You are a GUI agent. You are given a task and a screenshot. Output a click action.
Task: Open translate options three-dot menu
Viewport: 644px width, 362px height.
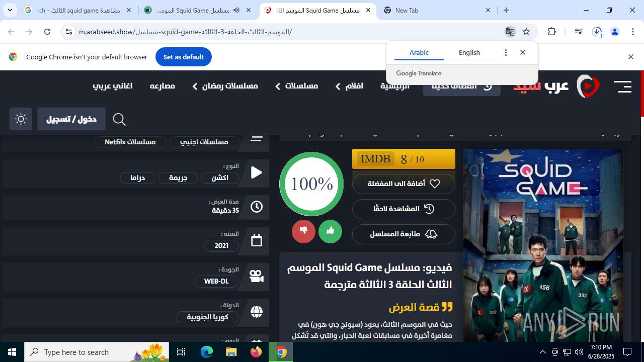click(506, 52)
